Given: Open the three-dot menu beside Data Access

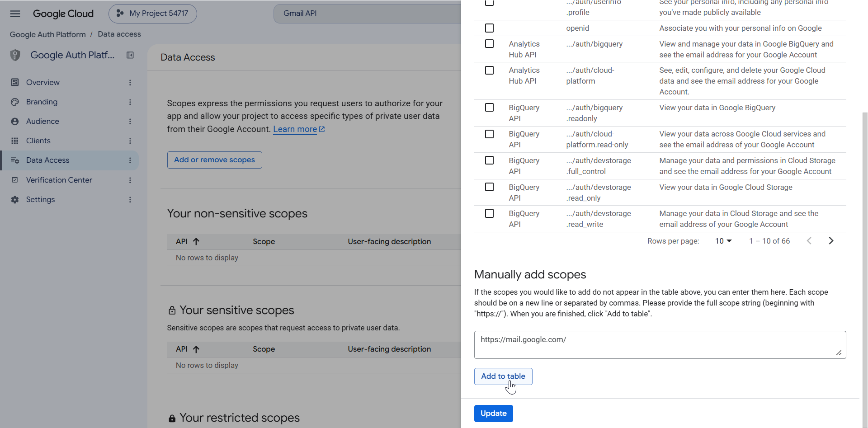Looking at the screenshot, I should [130, 160].
